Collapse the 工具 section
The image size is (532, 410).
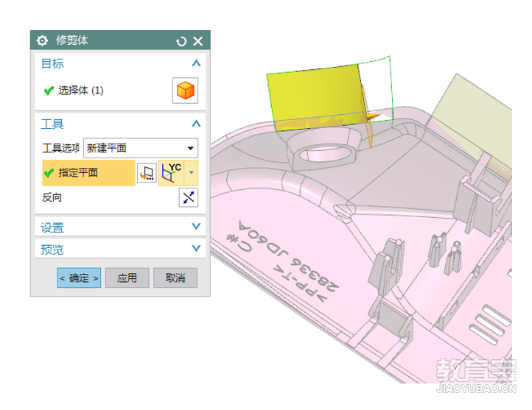[196, 124]
